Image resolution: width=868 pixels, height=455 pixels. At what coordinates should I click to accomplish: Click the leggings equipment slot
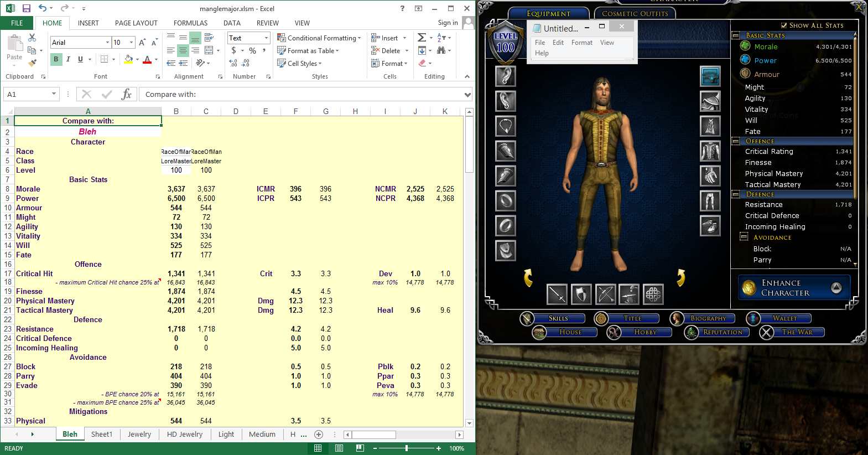click(x=710, y=200)
